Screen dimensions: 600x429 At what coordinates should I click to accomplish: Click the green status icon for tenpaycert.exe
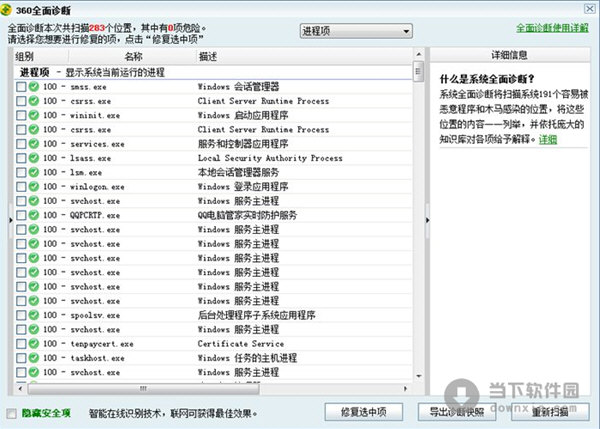coord(34,344)
